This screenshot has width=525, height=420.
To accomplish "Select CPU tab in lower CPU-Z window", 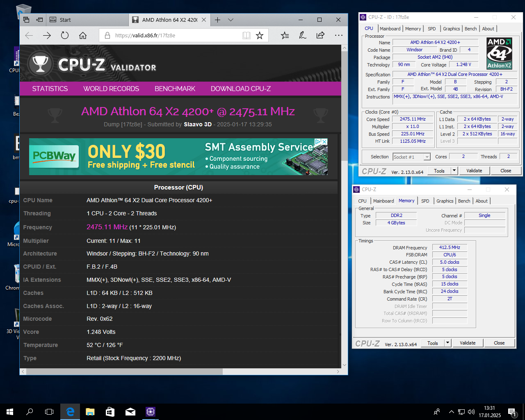I will pos(363,201).
